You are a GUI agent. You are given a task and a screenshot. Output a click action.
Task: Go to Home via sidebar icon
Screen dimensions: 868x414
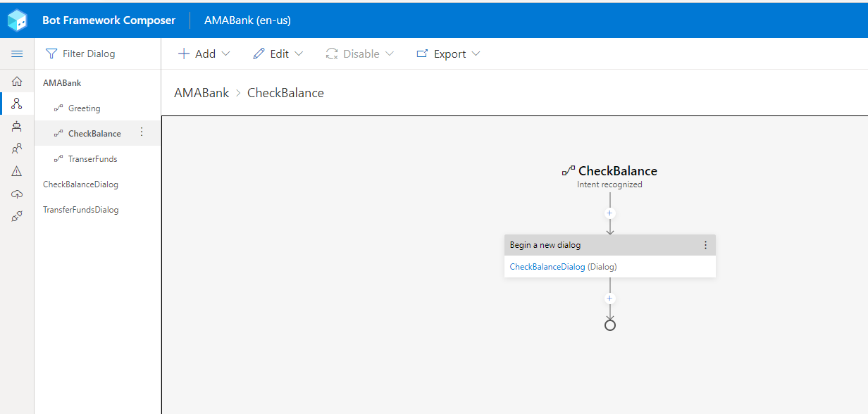tap(17, 82)
